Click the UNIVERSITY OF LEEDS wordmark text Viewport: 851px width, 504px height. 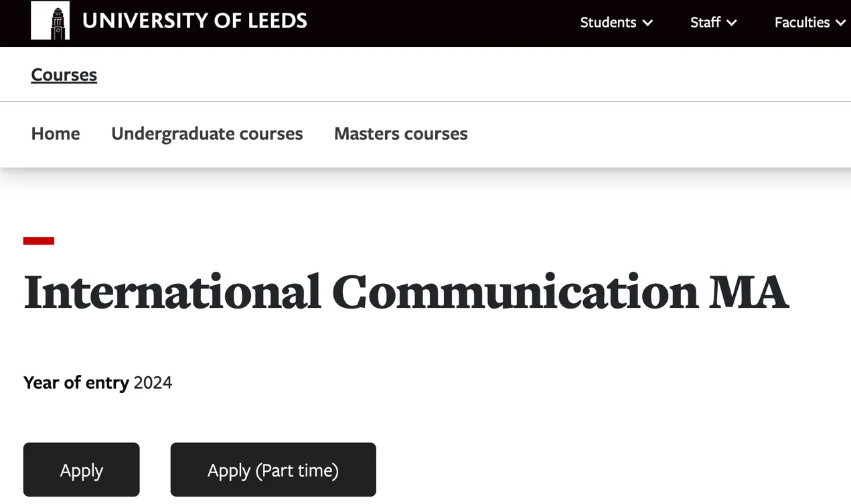click(x=194, y=21)
